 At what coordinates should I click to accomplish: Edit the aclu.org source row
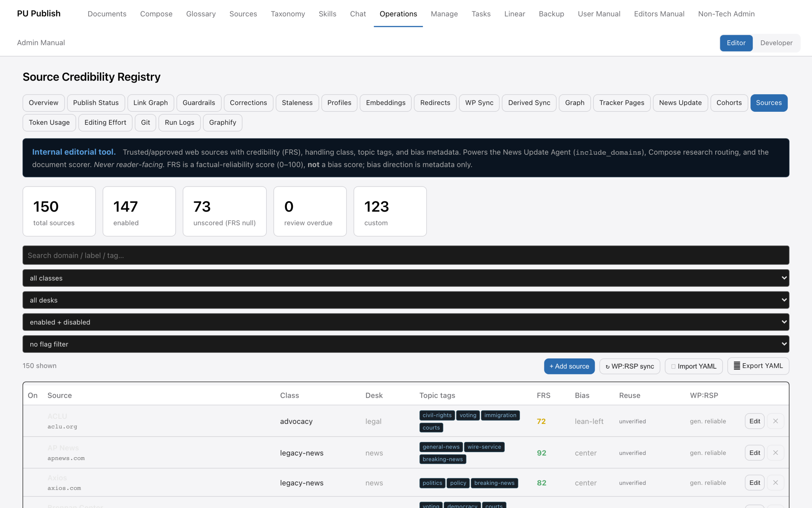[x=755, y=421]
